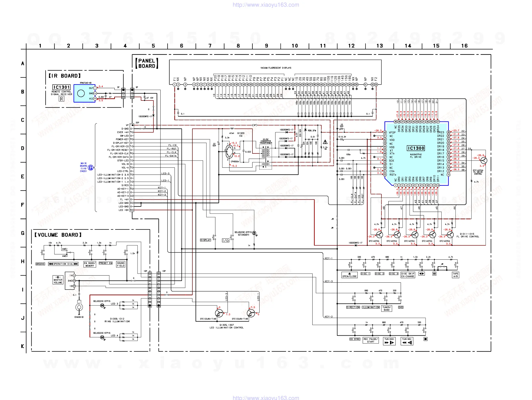Click the blue circled G connector marker
The width and height of the screenshot is (532, 400).
[x=90, y=168]
